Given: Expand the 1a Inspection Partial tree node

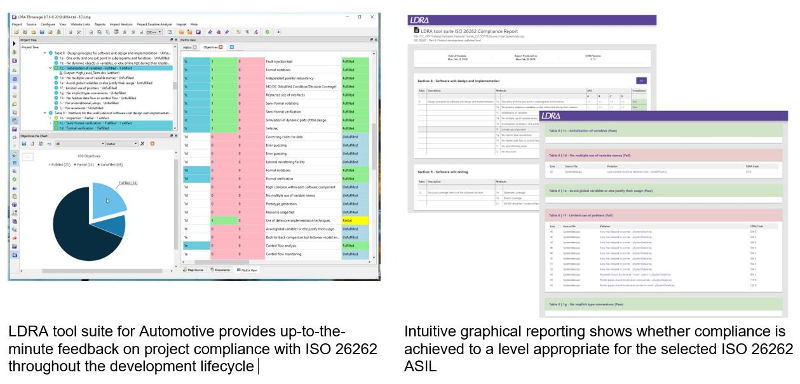Looking at the screenshot, I should (x=51, y=118).
